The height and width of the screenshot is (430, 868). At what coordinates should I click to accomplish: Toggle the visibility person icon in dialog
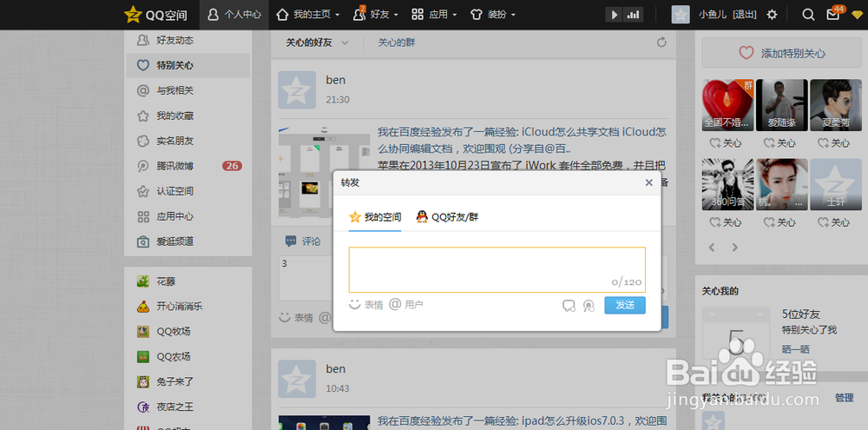[589, 305]
